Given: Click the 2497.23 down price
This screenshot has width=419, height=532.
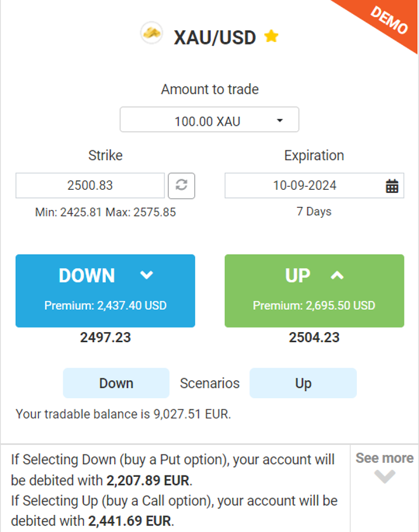Looking at the screenshot, I should pyautogui.click(x=105, y=338).
